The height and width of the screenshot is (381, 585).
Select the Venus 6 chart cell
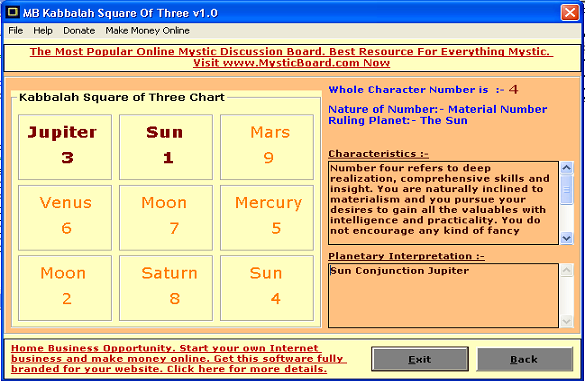click(x=65, y=218)
